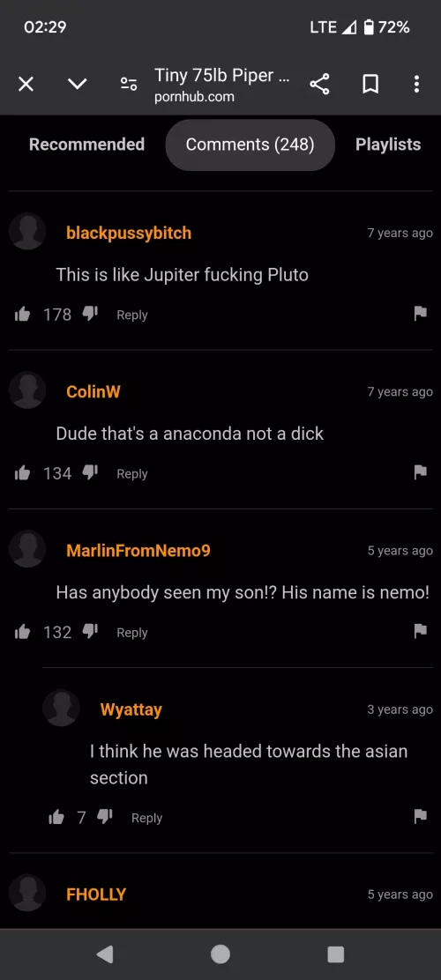Select the Comments (248) tab
Viewport: 441px width, 980px height.
pyautogui.click(x=250, y=145)
